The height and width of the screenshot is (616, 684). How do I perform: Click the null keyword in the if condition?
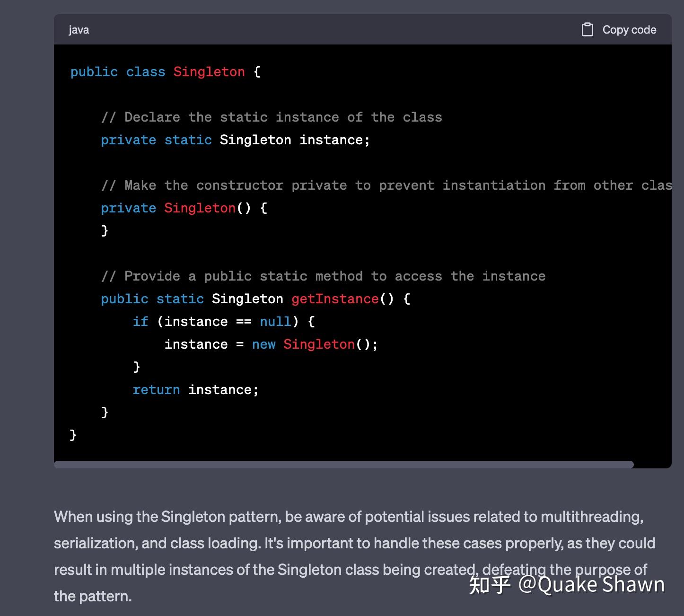coord(275,321)
